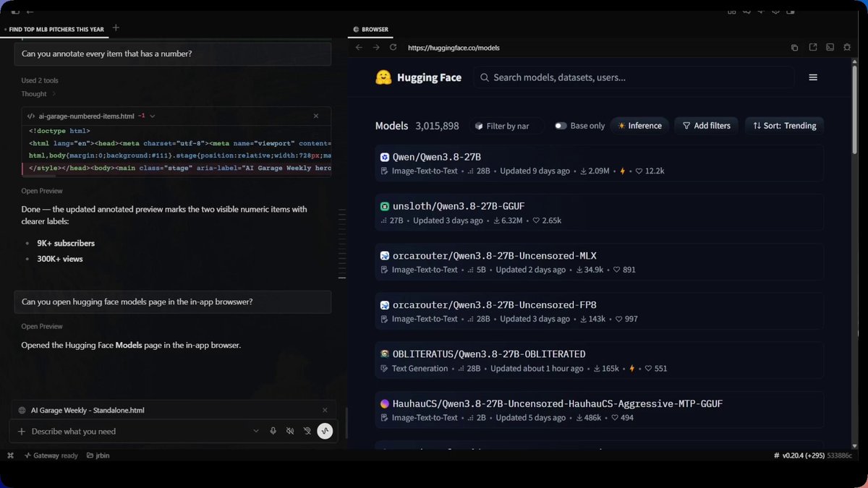Add a new chat tab
This screenshot has height=488, width=868.
116,28
